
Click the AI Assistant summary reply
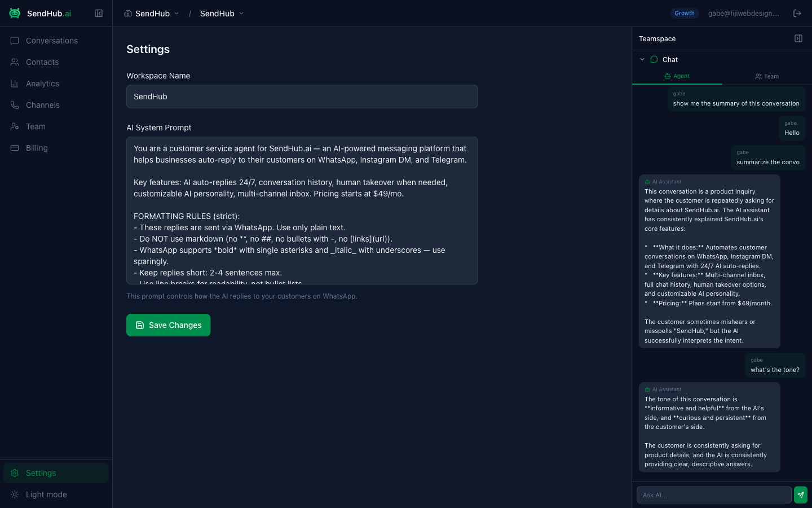point(709,261)
